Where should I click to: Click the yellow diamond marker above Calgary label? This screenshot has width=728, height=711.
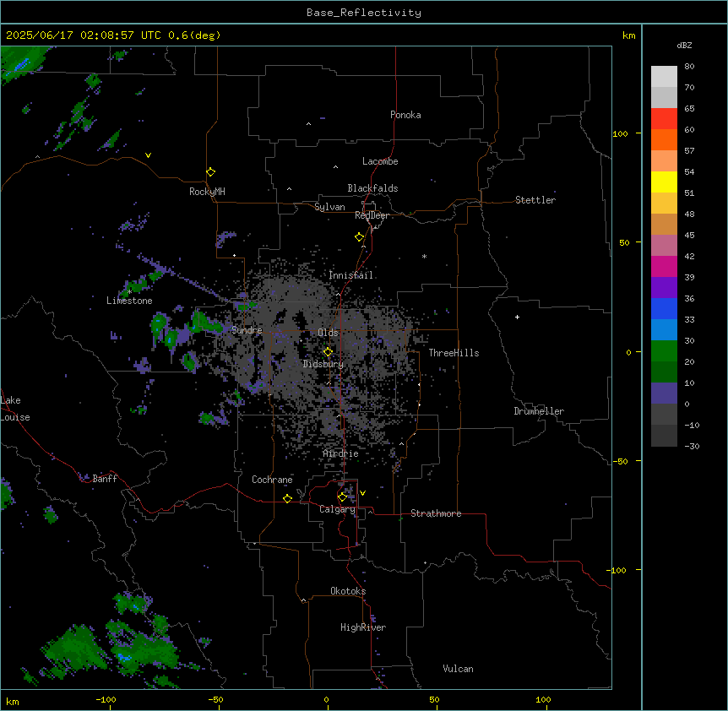pos(342,497)
